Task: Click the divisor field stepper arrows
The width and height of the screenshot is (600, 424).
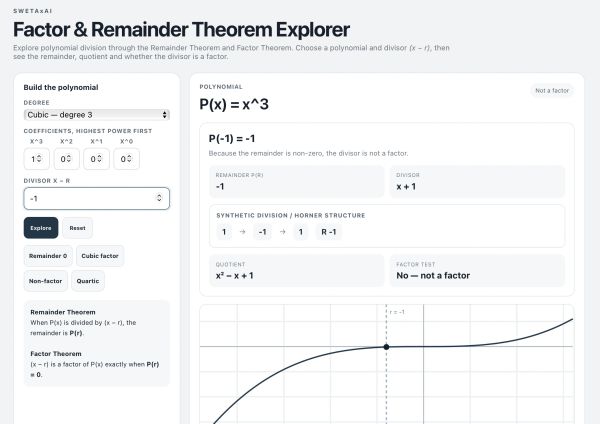Action: pos(159,198)
